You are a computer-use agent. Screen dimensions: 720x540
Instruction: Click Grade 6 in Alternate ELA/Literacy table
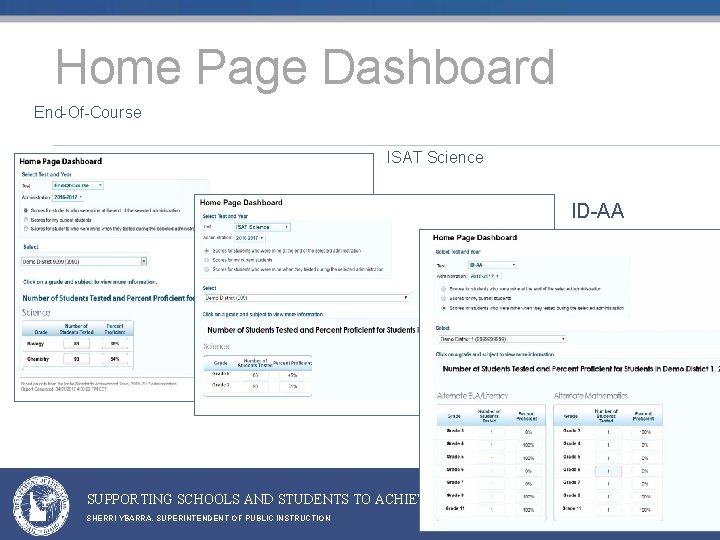click(455, 470)
